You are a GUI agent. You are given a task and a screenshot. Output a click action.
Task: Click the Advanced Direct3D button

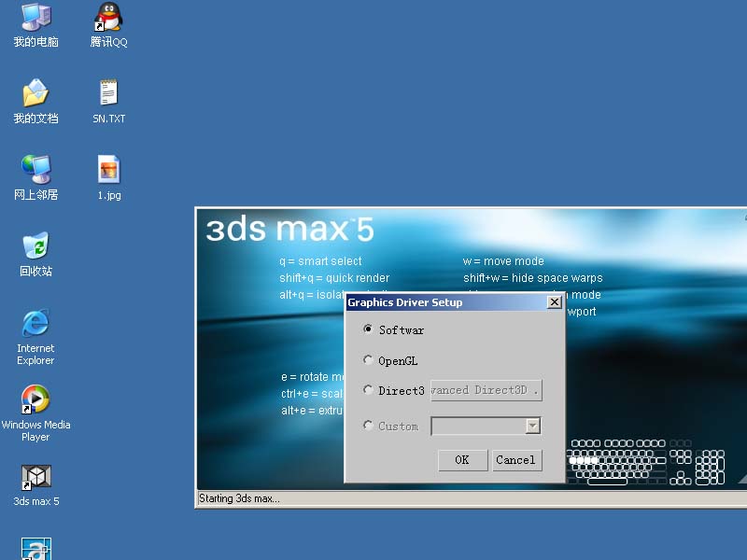pyautogui.click(x=486, y=390)
